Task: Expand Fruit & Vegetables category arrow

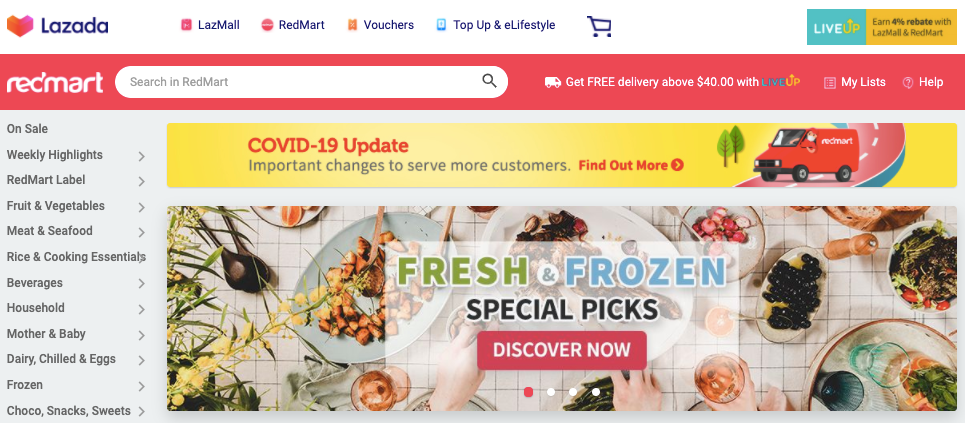Action: pyautogui.click(x=142, y=207)
